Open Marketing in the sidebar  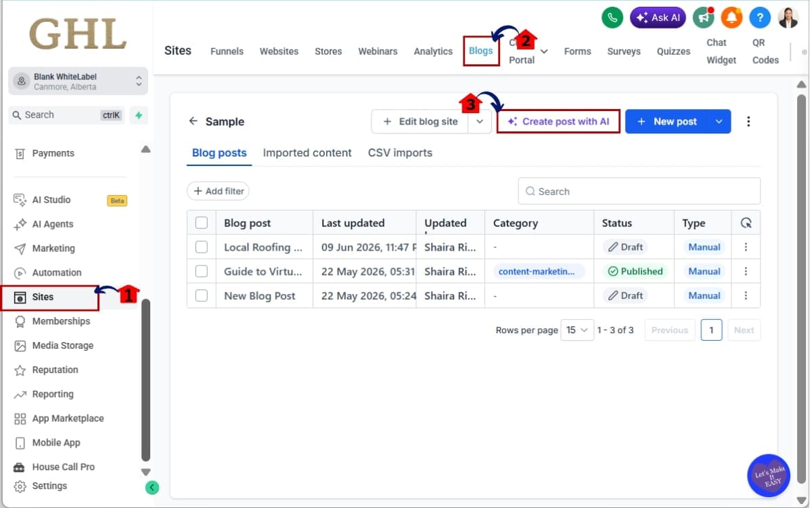(53, 249)
